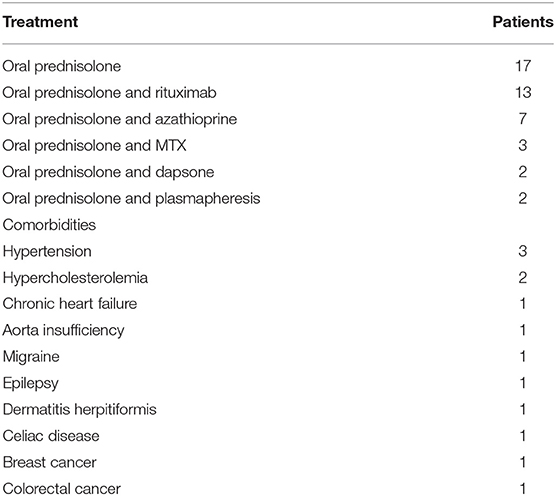Click Oral prednisolone and rituximab text
556x496 pixels.
click(x=109, y=93)
